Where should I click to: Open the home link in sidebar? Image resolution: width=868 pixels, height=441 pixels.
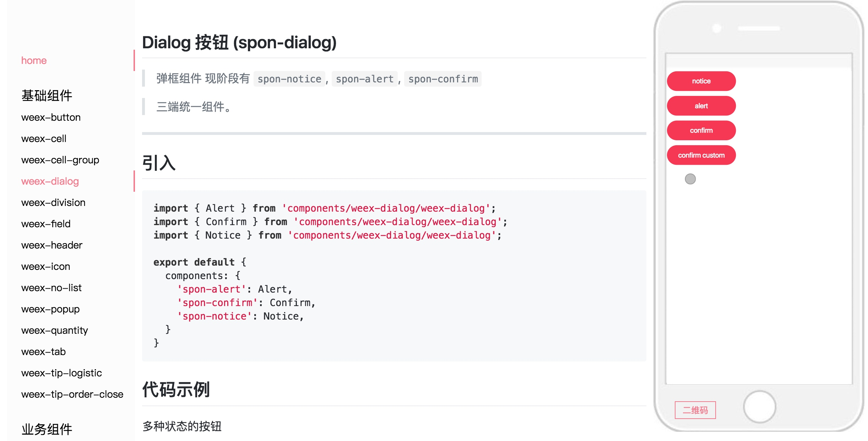(x=34, y=60)
